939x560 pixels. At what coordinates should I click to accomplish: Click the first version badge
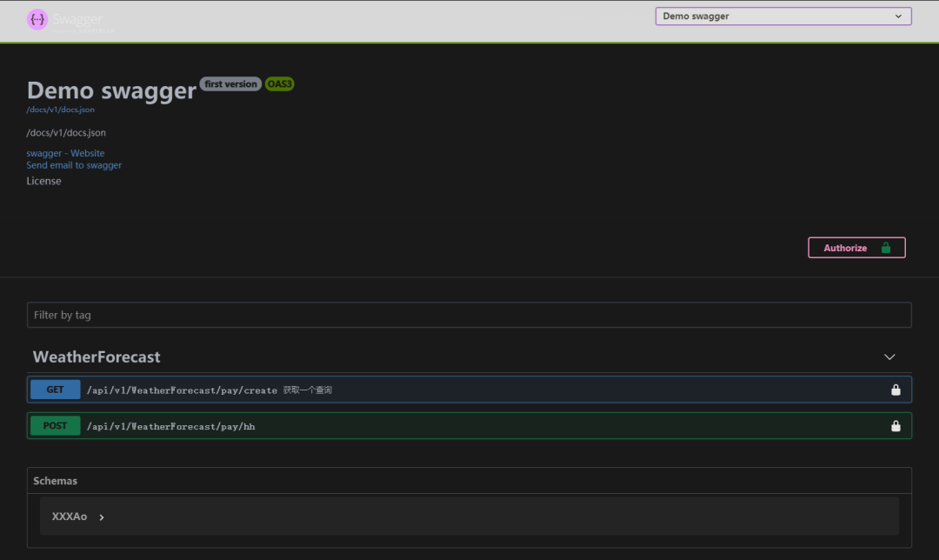pyautogui.click(x=230, y=83)
